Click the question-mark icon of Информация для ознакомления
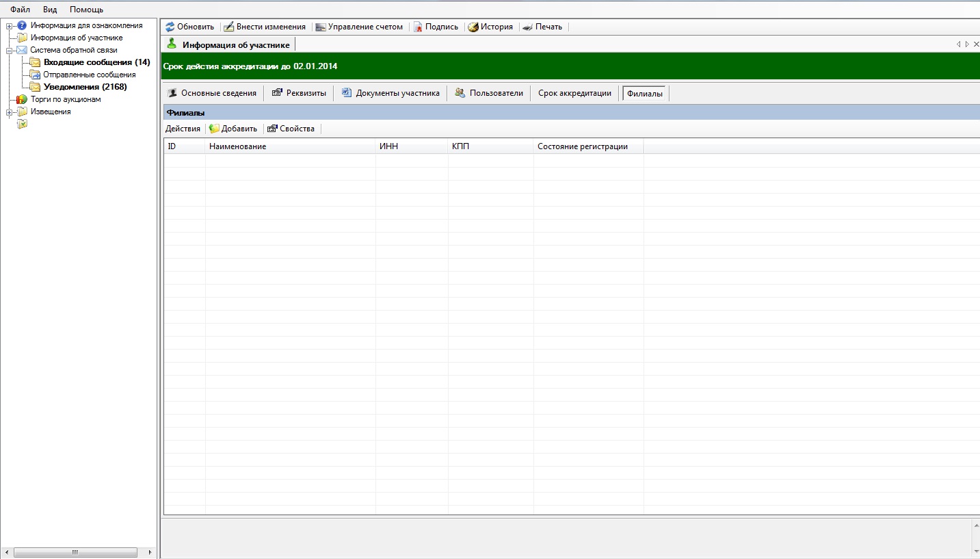 [x=22, y=25]
